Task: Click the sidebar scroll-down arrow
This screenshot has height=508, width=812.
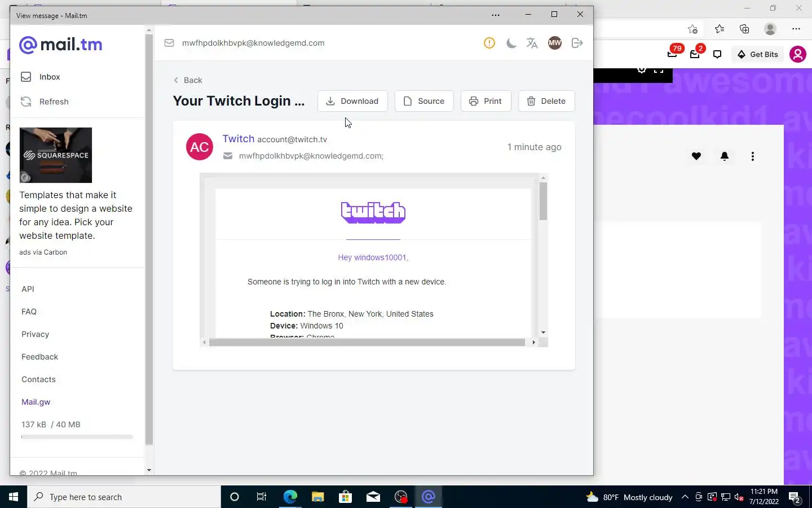Action: pyautogui.click(x=149, y=470)
